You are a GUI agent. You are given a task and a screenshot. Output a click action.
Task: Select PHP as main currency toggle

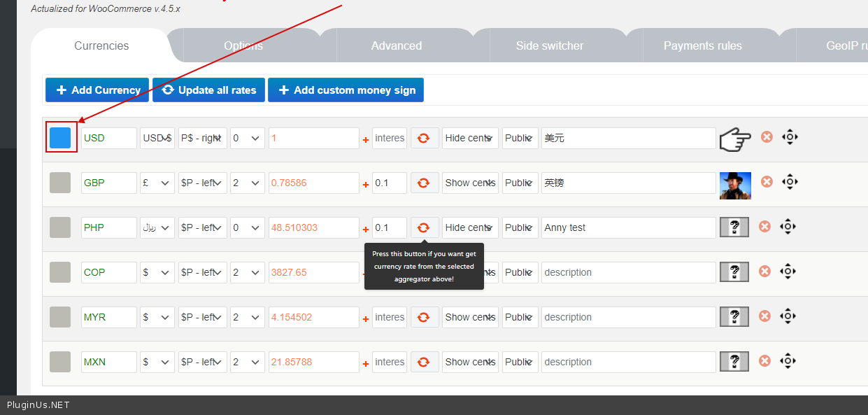pos(60,227)
